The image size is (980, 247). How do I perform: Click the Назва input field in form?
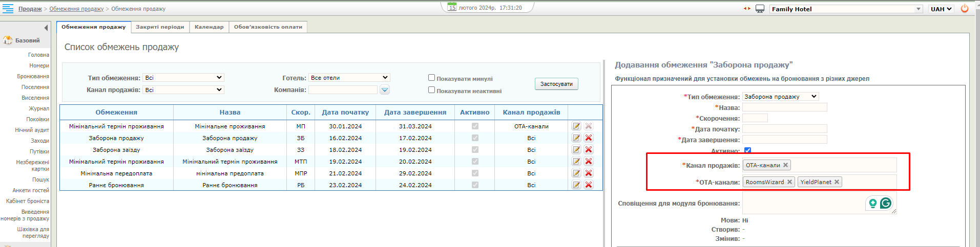tap(784, 107)
